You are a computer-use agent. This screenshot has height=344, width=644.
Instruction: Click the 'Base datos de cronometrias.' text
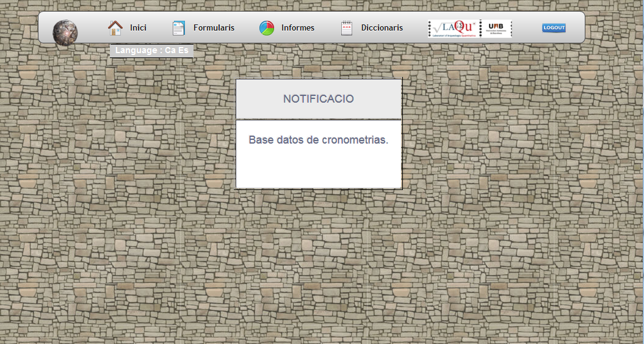(x=318, y=140)
